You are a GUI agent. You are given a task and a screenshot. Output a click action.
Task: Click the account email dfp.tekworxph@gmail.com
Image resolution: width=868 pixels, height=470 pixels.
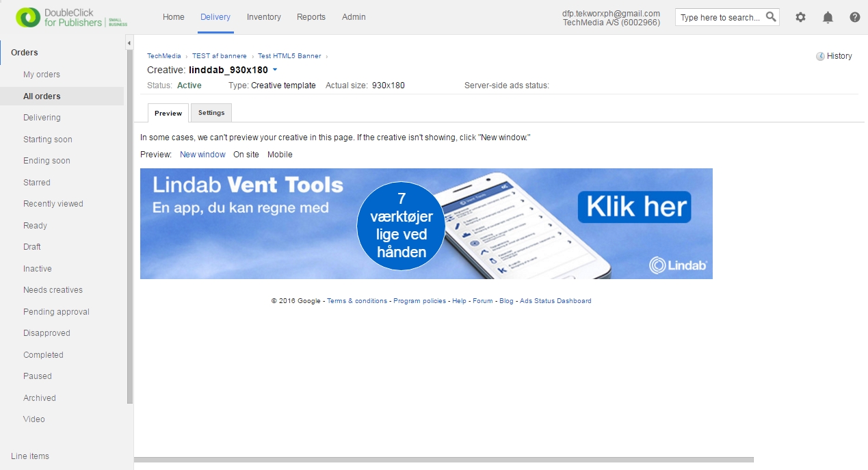click(611, 13)
